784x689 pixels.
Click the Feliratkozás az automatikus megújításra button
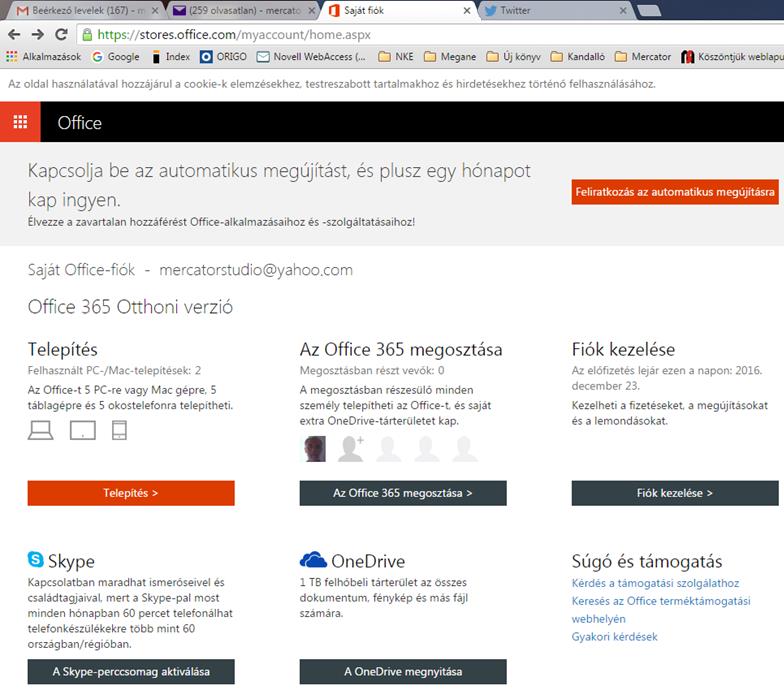[x=675, y=192]
